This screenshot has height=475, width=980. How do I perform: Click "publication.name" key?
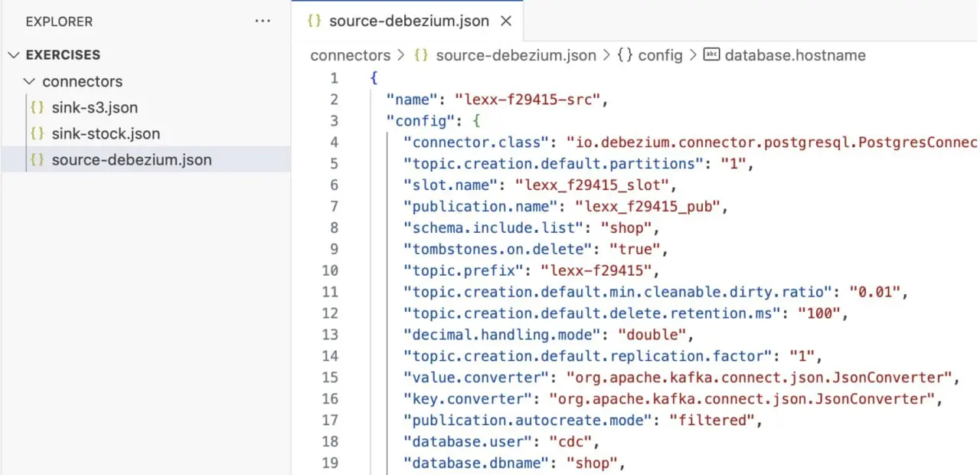(480, 206)
